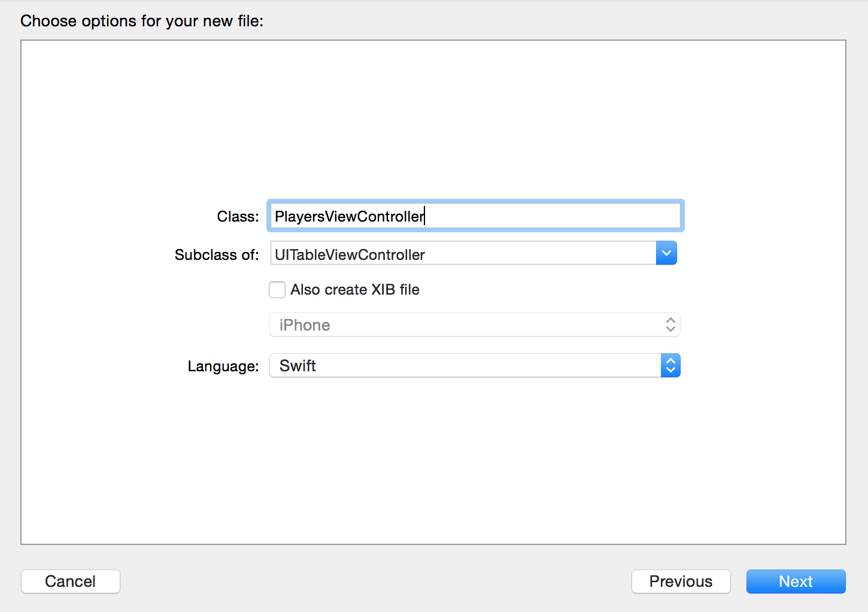The image size is (868, 612).
Task: Click the 'Subclass of:' label
Action: click(x=217, y=255)
